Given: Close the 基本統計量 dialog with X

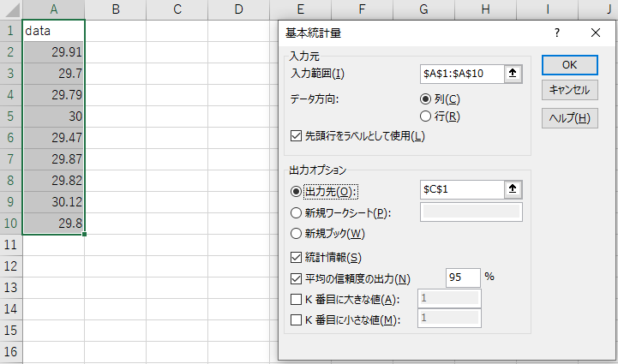Looking at the screenshot, I should pos(596,33).
